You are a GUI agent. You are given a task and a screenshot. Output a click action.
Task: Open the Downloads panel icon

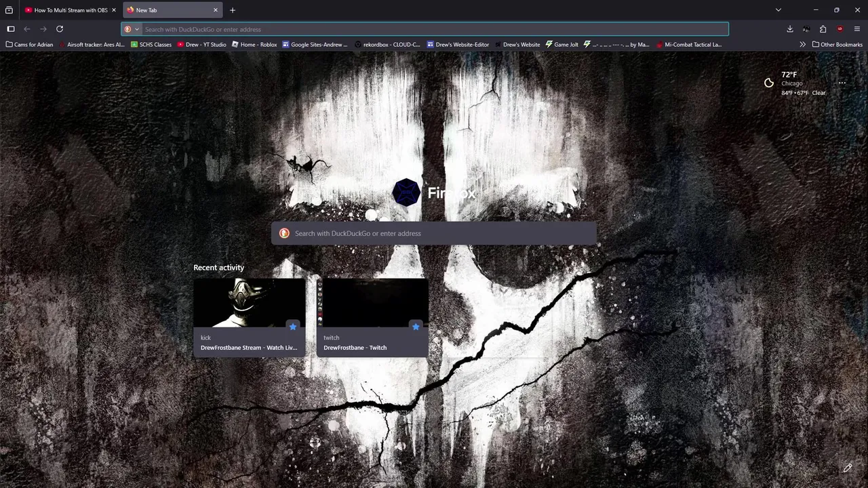[790, 29]
